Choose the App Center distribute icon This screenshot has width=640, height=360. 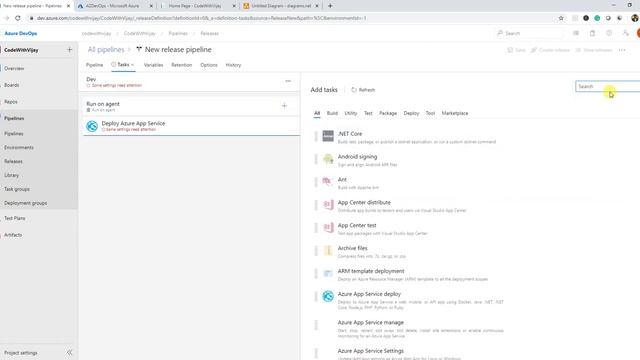(x=328, y=204)
